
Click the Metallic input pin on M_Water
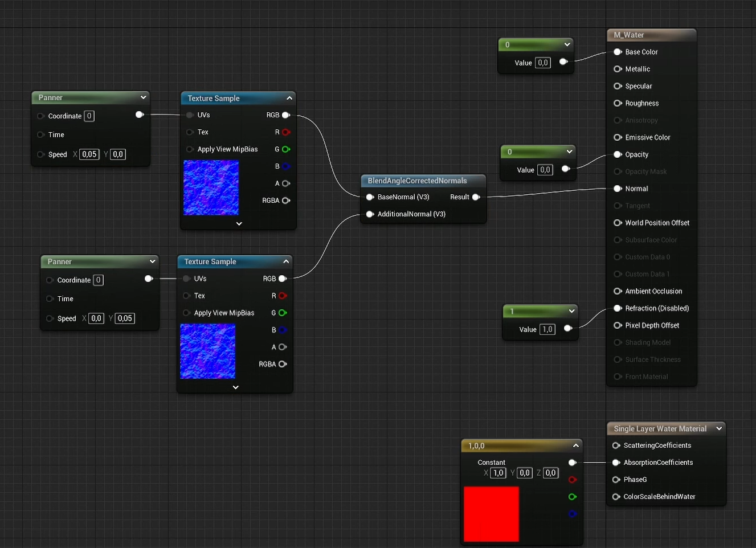(x=618, y=69)
